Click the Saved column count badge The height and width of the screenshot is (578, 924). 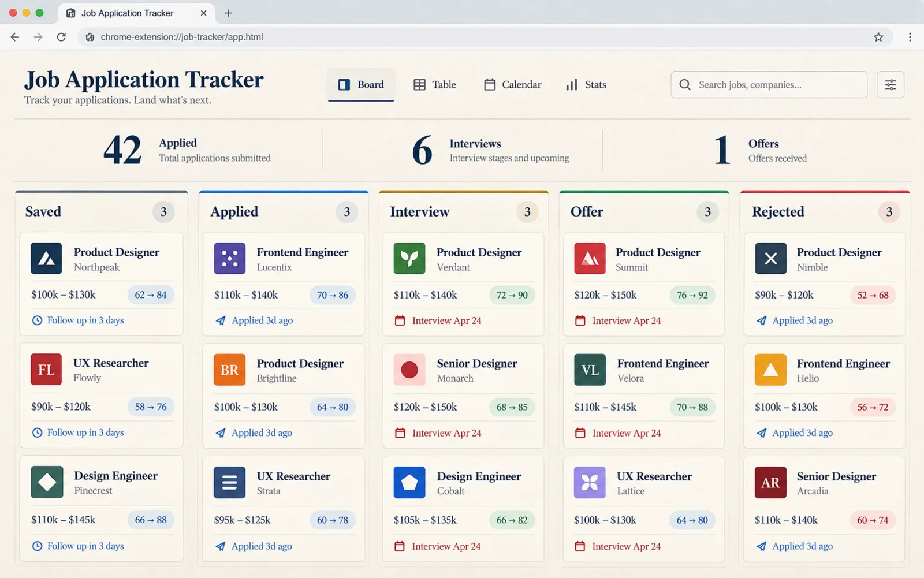click(x=163, y=212)
